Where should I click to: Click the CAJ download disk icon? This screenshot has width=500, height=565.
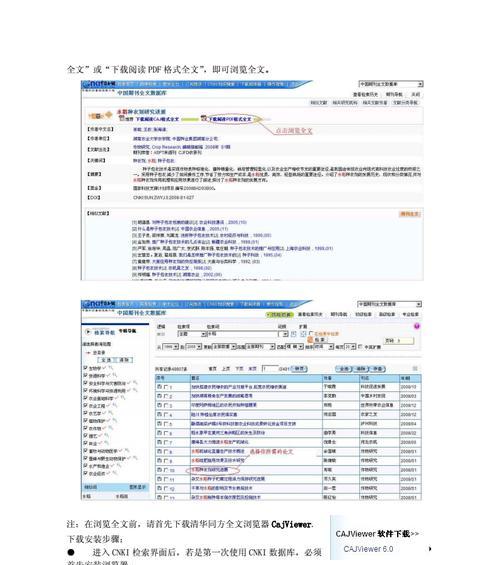pyautogui.click(x=122, y=118)
